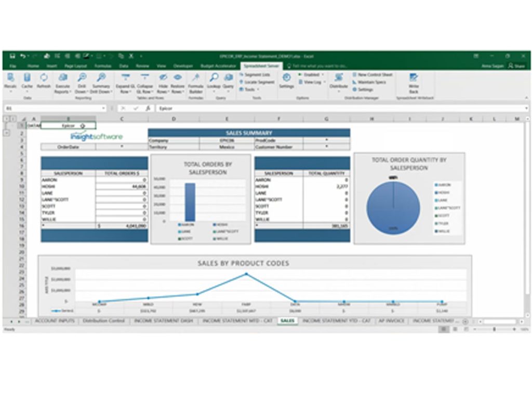Open the SALES worksheet tab
This screenshot has height=399, width=532.
point(286,321)
